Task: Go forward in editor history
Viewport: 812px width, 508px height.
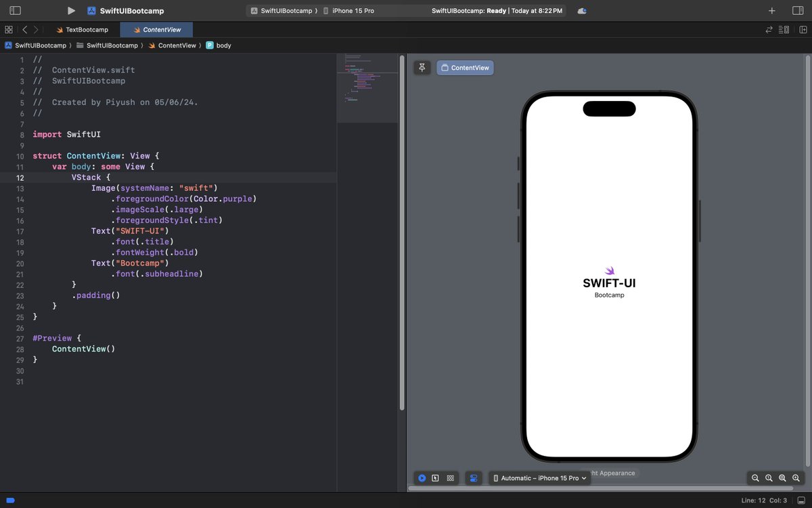Action: click(36, 30)
